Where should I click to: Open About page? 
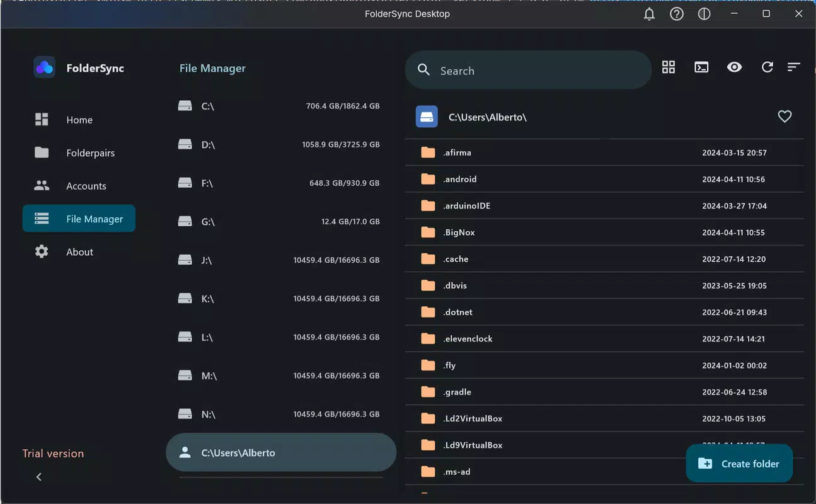tap(79, 252)
